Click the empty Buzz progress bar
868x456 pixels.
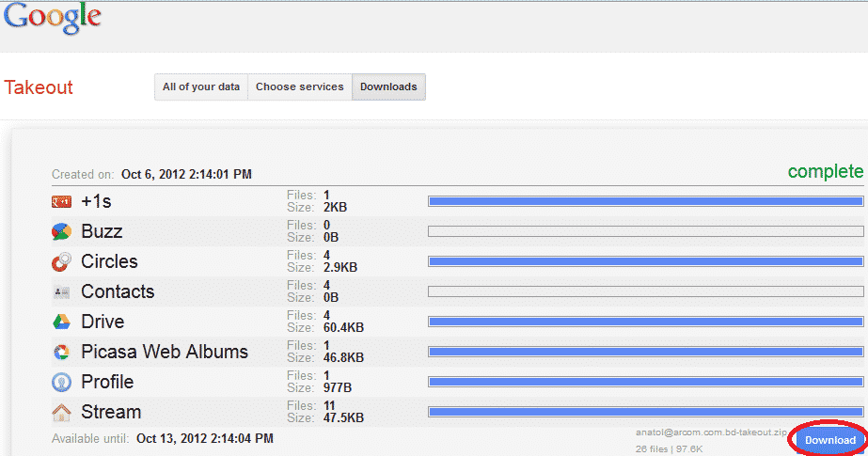point(645,231)
